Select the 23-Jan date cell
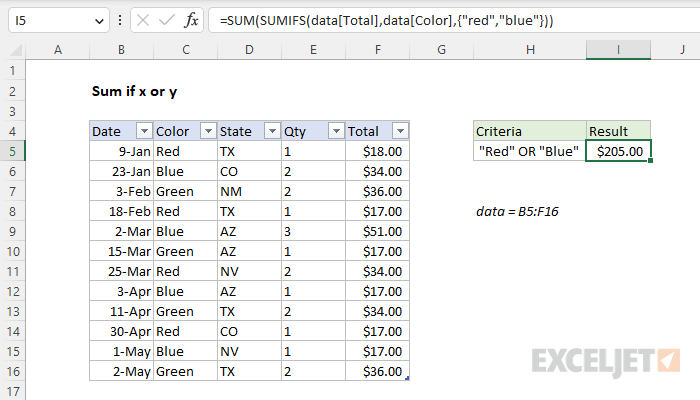This screenshot has width=700, height=400. point(121,171)
